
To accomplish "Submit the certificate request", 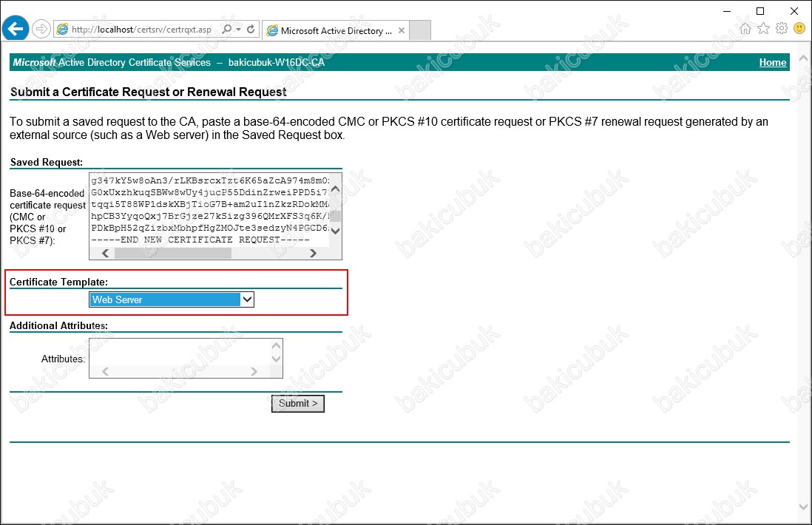I will [x=298, y=403].
